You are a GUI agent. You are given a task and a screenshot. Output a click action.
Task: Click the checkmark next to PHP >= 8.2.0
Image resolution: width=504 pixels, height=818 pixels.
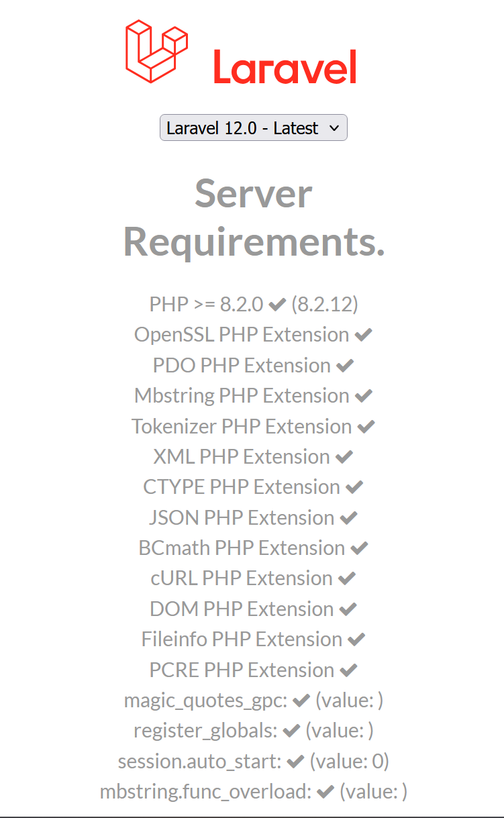(277, 305)
